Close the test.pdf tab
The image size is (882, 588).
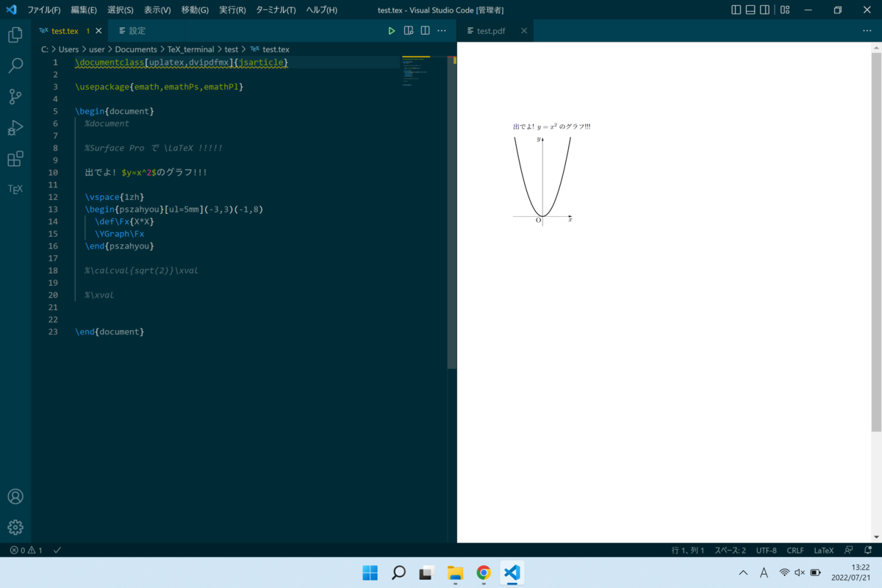click(x=524, y=31)
